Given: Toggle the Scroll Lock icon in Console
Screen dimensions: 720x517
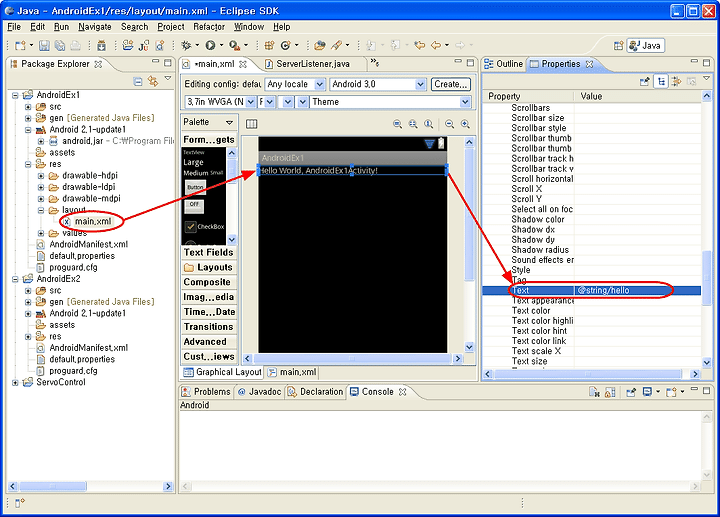Looking at the screenshot, I should click(x=610, y=392).
